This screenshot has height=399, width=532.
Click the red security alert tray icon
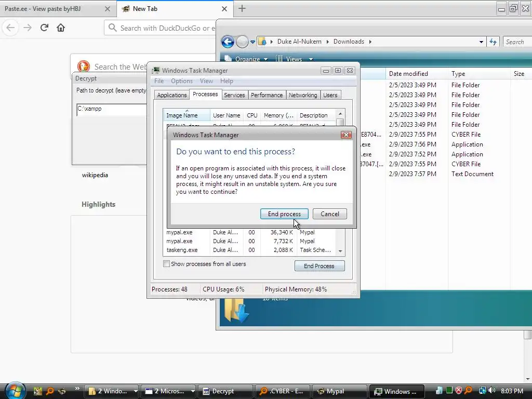[x=459, y=391]
